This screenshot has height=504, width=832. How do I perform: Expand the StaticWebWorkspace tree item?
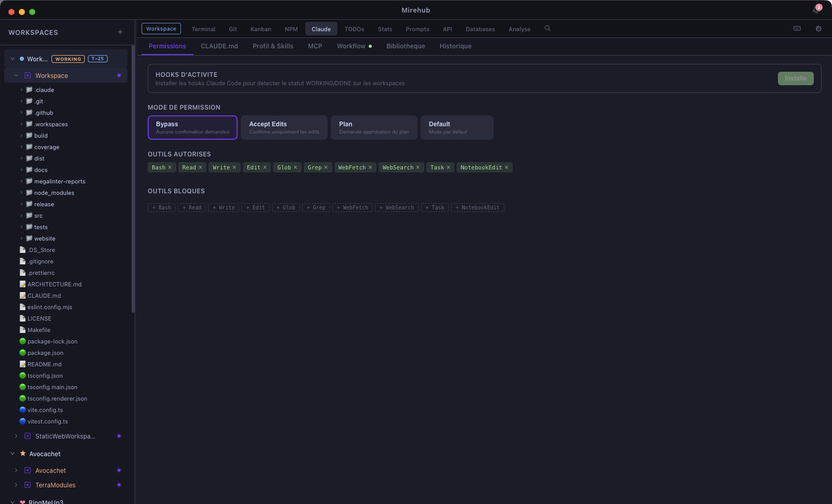tap(16, 436)
